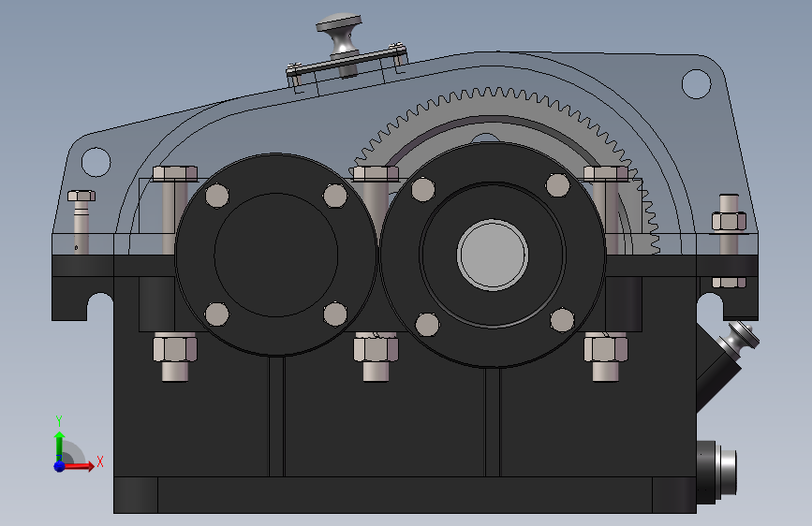
Task: Select the left bearing end cap
Action: [x=276, y=255]
